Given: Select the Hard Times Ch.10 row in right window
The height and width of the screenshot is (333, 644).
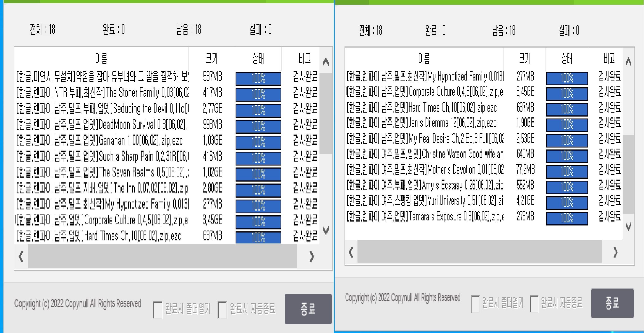Looking at the screenshot, I should 422,108.
